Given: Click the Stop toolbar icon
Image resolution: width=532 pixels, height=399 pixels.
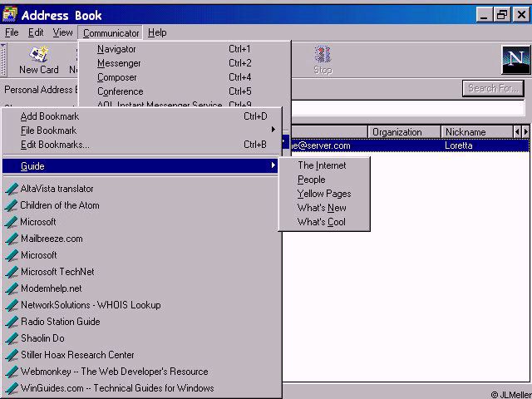Looking at the screenshot, I should pos(323,54).
